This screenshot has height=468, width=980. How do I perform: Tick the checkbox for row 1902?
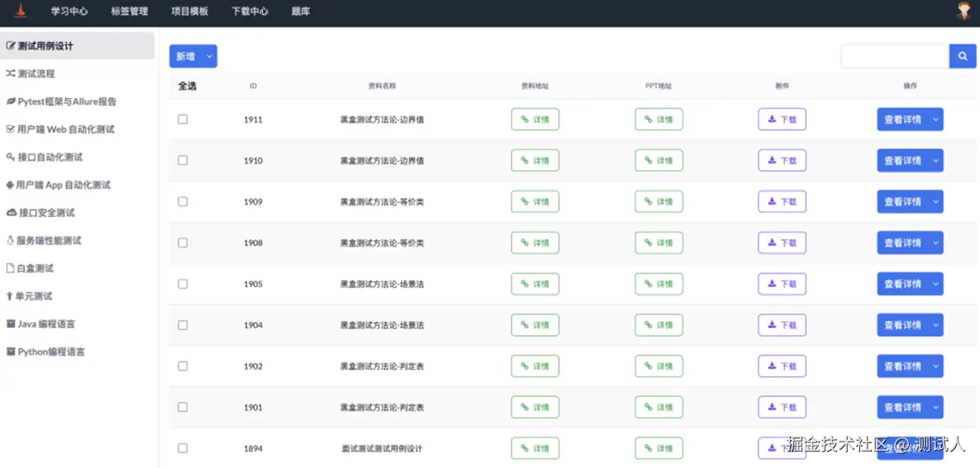[183, 366]
